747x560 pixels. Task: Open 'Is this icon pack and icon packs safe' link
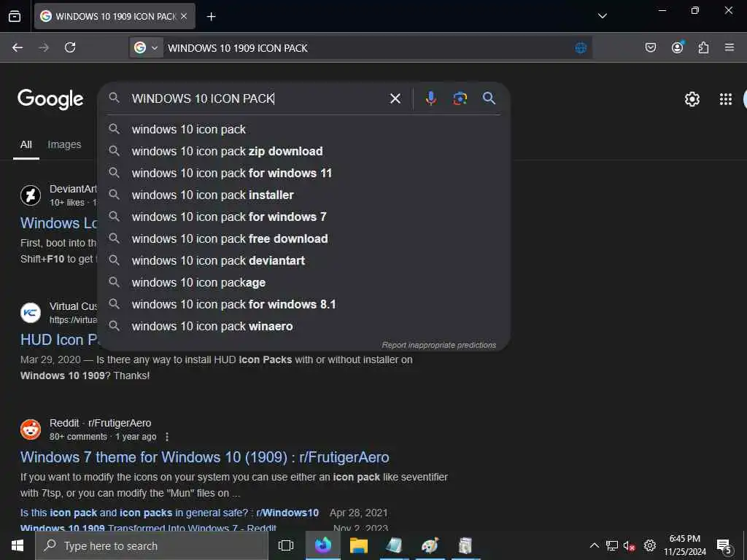(x=169, y=513)
